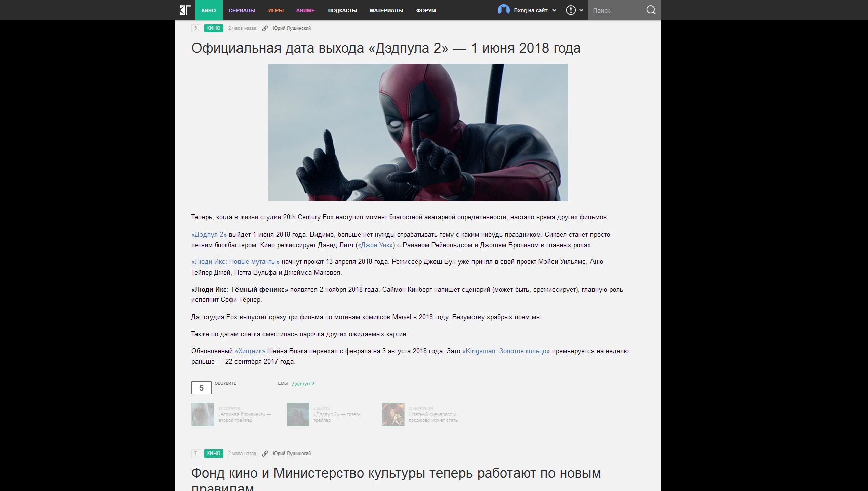Open author Юрий Лущинский of Фонд кино article
The image size is (868, 491).
click(x=292, y=454)
